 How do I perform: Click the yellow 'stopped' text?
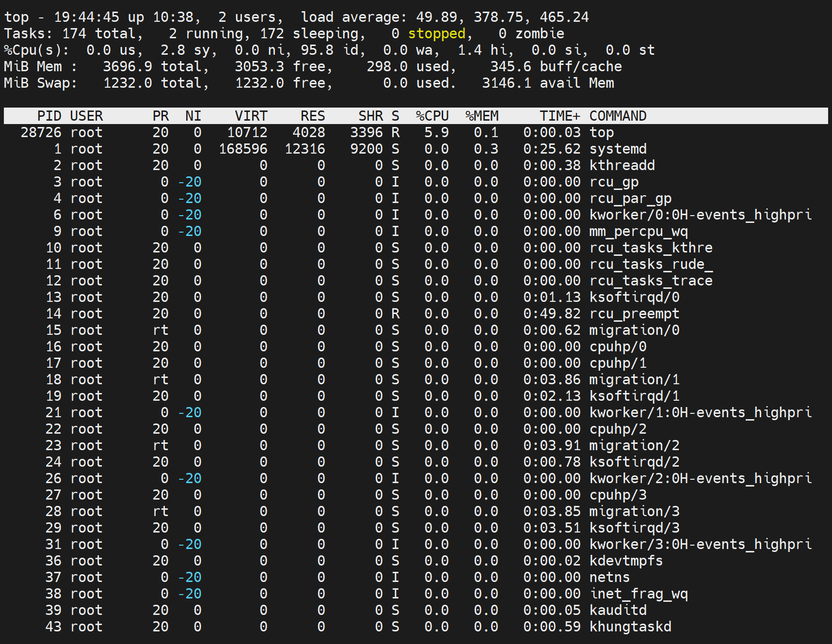coord(436,33)
